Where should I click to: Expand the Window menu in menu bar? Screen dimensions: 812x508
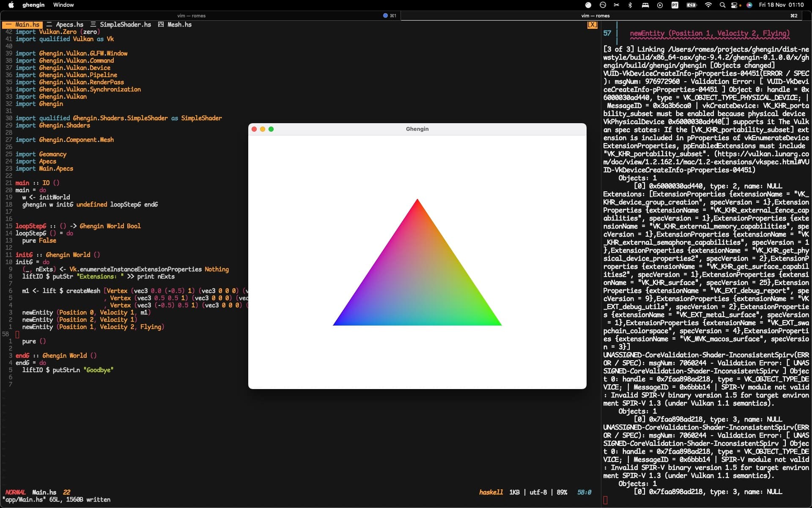point(64,5)
